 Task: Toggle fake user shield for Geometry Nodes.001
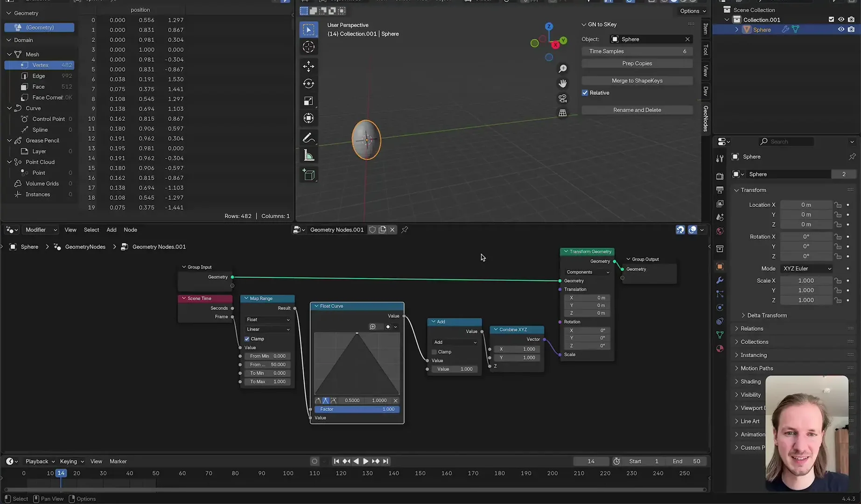click(x=372, y=230)
